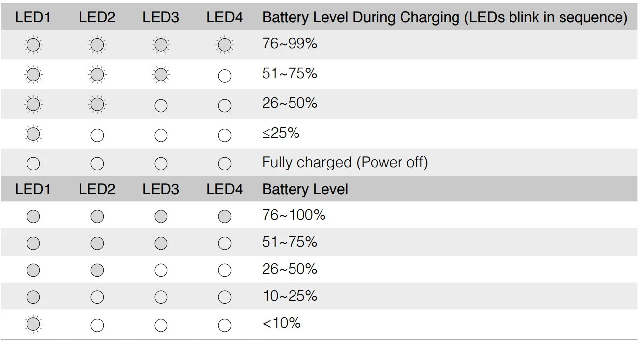Click the "76~100%" battery level text

(294, 215)
